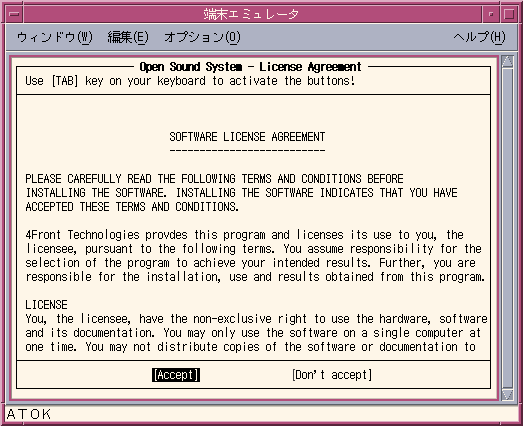This screenshot has height=426, width=523.
Task: Click the 4Front Technologies paragraph text
Action: pyautogui.click(x=255, y=256)
